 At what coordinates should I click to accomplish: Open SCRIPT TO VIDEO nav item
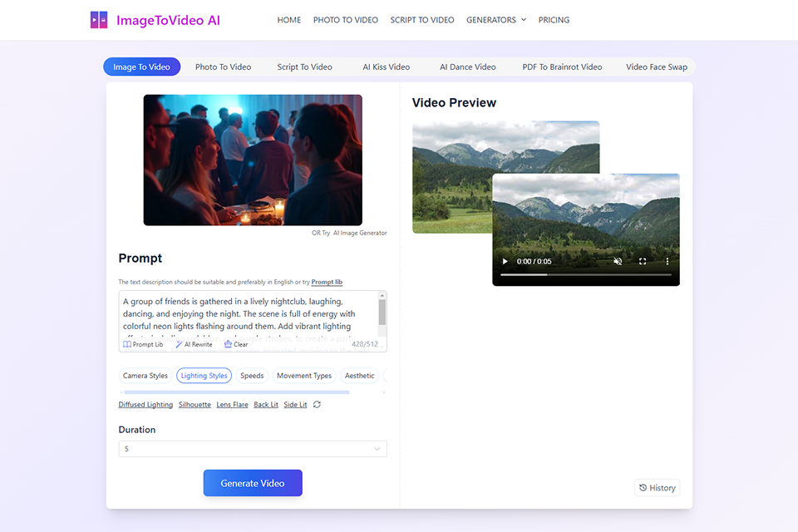[x=422, y=20]
